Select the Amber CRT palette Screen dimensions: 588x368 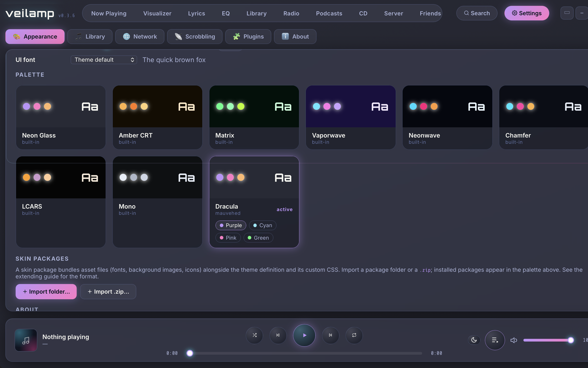[157, 117]
